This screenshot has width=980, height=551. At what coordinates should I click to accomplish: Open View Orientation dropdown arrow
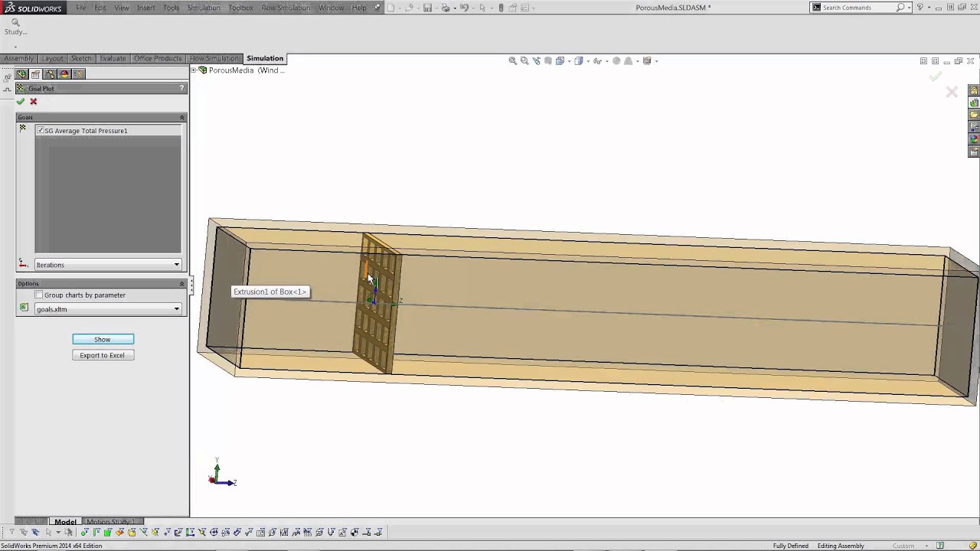click(567, 61)
